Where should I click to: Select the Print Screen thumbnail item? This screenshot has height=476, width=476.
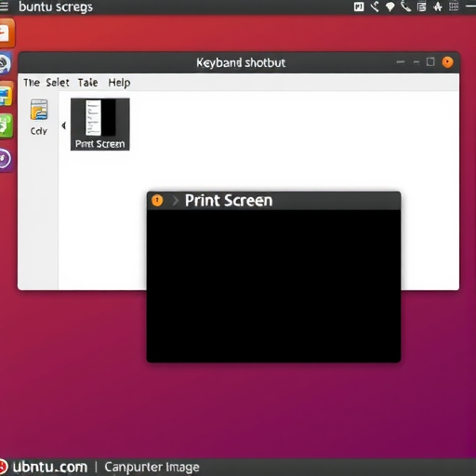99,124
